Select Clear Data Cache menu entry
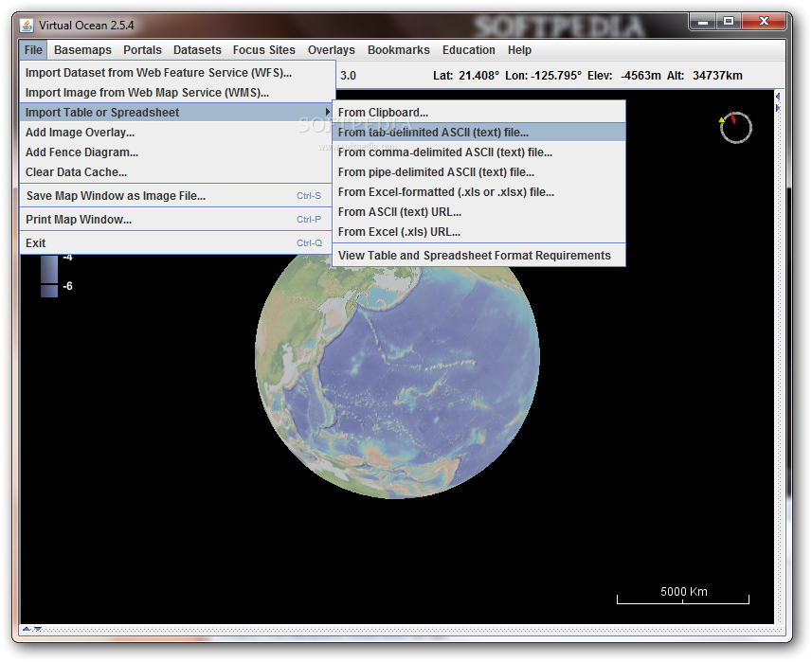Image resolution: width=812 pixels, height=662 pixels. [177, 172]
